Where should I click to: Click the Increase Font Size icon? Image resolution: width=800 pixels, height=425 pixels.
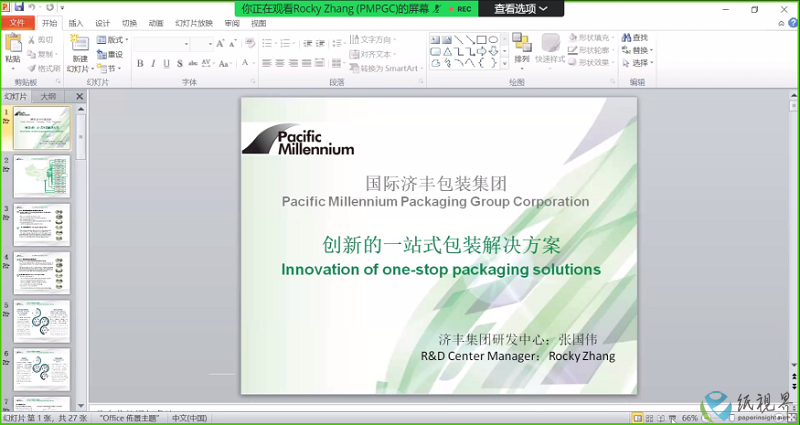pos(220,44)
